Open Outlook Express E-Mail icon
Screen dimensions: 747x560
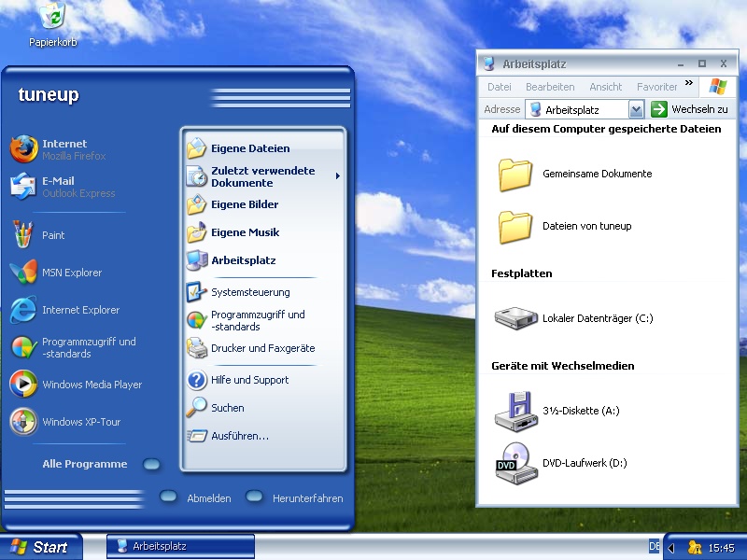62,187
